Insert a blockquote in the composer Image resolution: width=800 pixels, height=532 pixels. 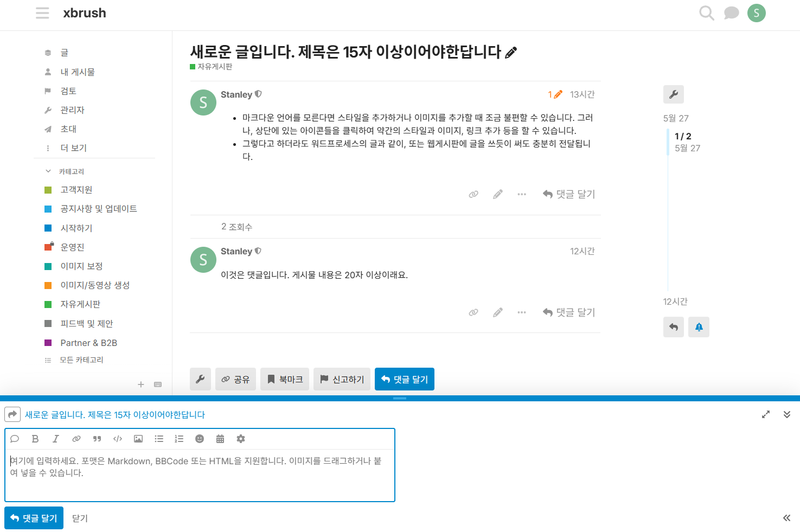coord(97,439)
